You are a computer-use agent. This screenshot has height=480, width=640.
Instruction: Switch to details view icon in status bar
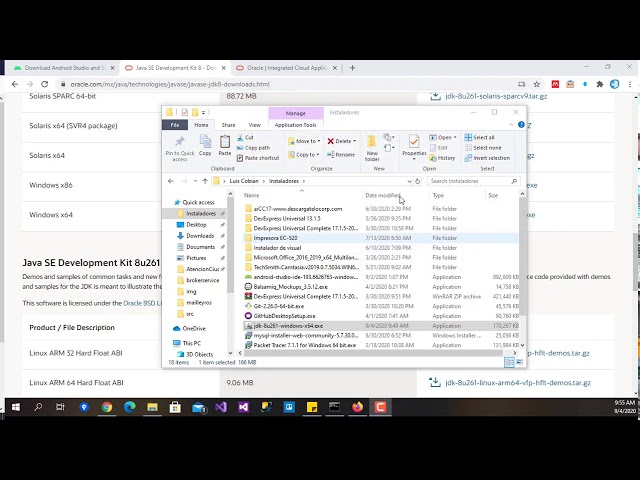pyautogui.click(x=509, y=362)
